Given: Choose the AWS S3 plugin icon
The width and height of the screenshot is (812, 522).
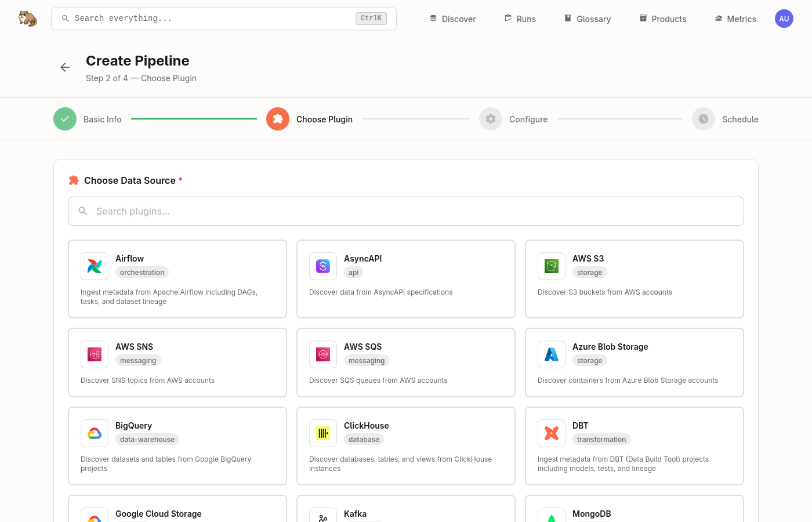Looking at the screenshot, I should [551, 266].
